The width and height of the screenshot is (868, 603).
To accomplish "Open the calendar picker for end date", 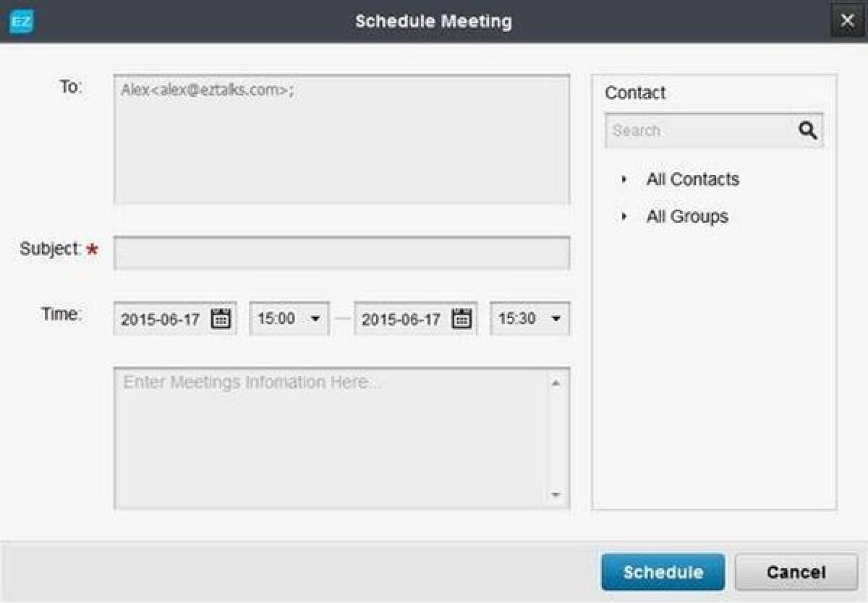I will click(x=464, y=318).
